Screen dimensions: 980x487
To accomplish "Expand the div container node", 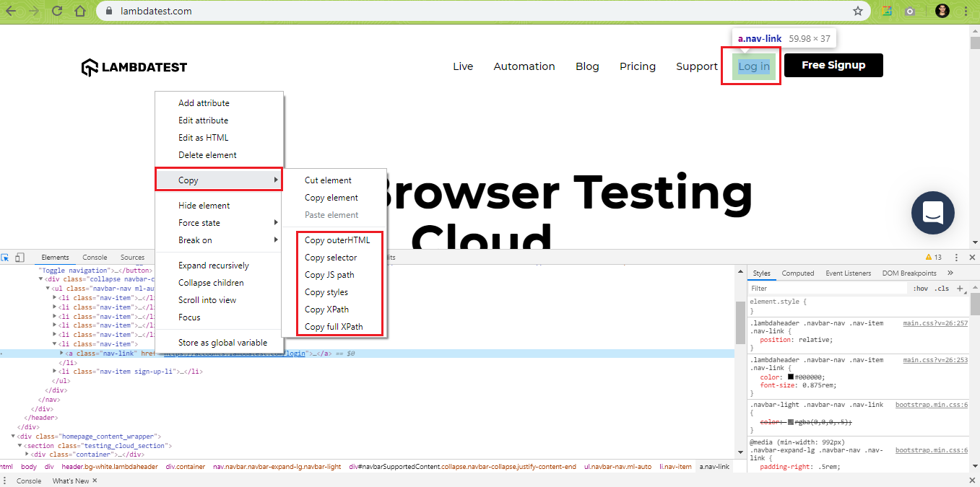I will 27,455.
